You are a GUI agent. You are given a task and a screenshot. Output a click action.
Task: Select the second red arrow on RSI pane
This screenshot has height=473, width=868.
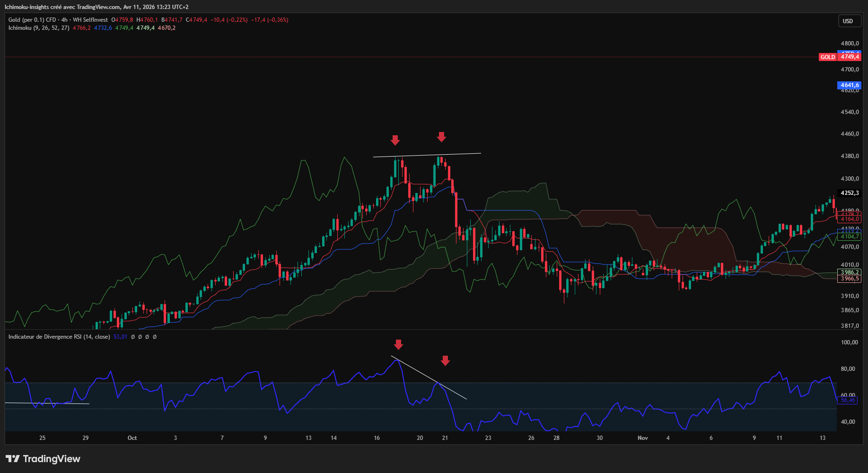[445, 361]
